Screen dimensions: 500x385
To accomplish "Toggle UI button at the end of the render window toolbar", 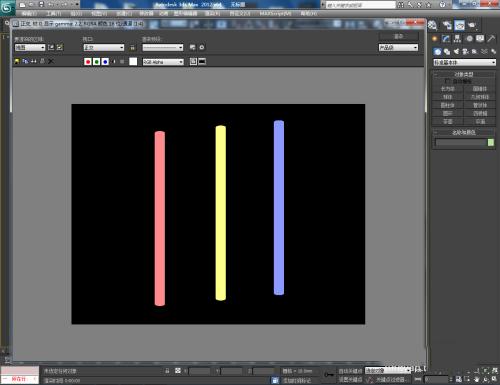I will coord(202,61).
